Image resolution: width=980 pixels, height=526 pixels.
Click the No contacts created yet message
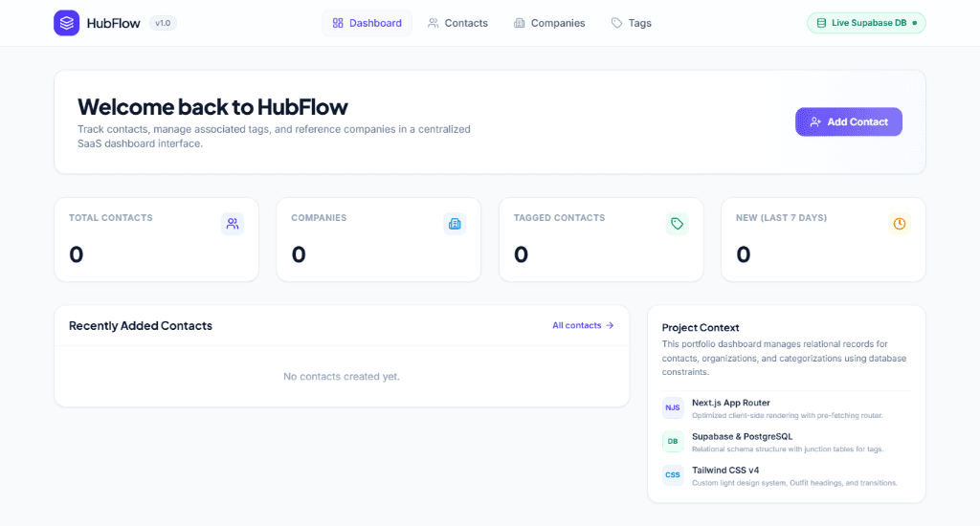click(x=342, y=377)
